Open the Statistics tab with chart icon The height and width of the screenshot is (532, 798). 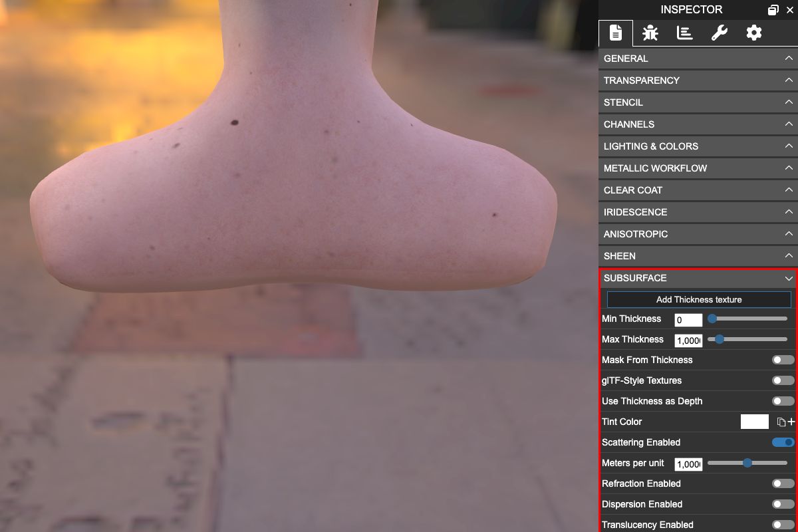point(684,33)
